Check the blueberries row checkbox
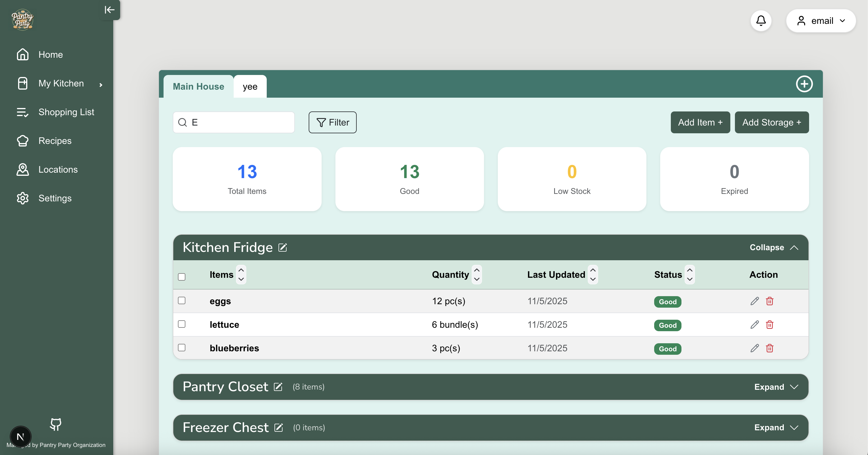This screenshot has height=455, width=868. (x=182, y=348)
